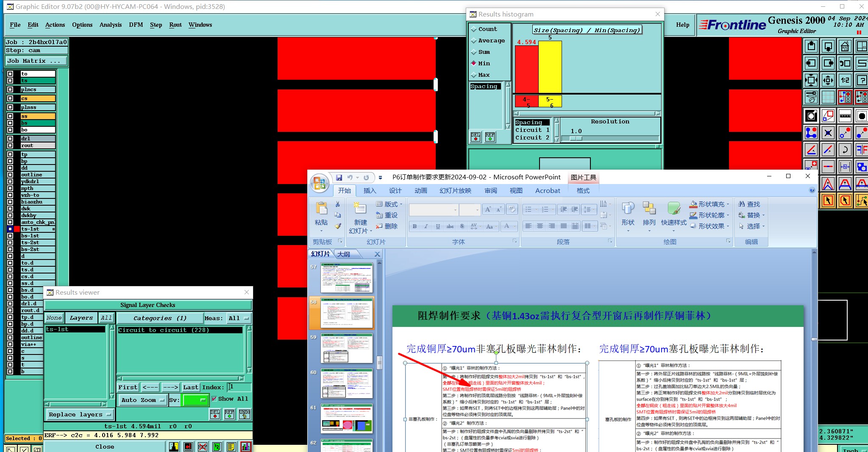Image resolution: width=868 pixels, height=452 pixels.
Task: Click the Home view house icon
Action: (x=845, y=46)
